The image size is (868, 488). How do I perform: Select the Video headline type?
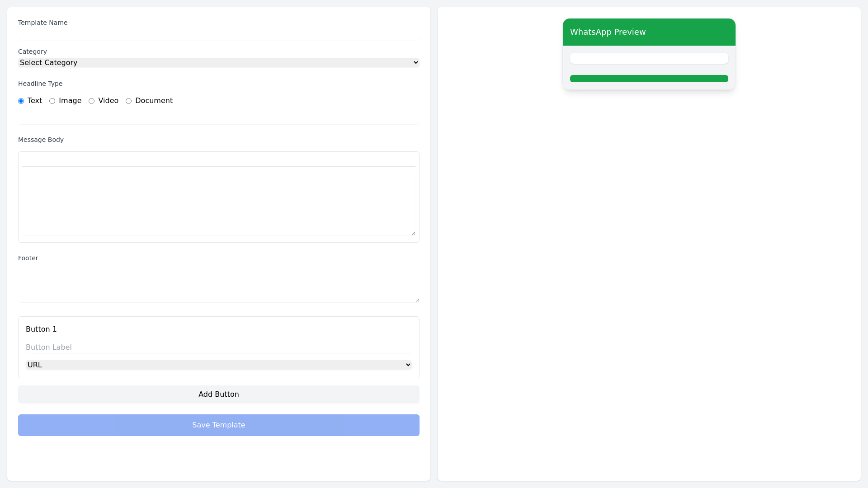92,101
